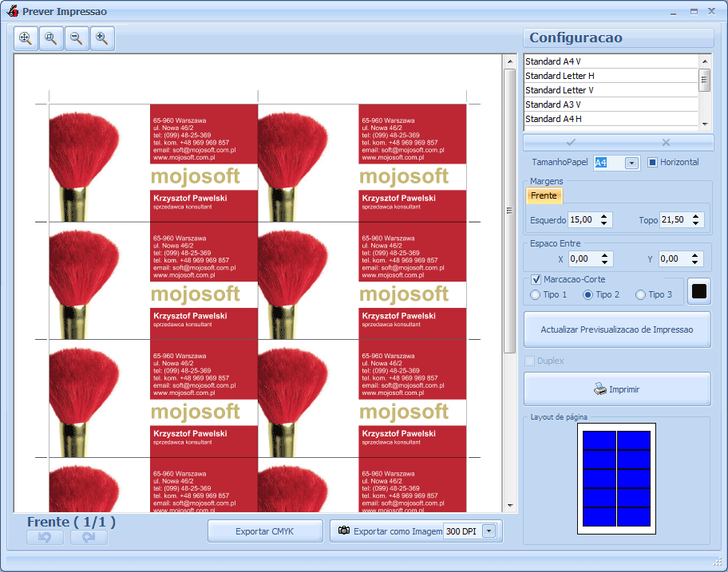Toggle the Horizontal orientation checkbox
This screenshot has height=572, width=728.
pos(652,163)
